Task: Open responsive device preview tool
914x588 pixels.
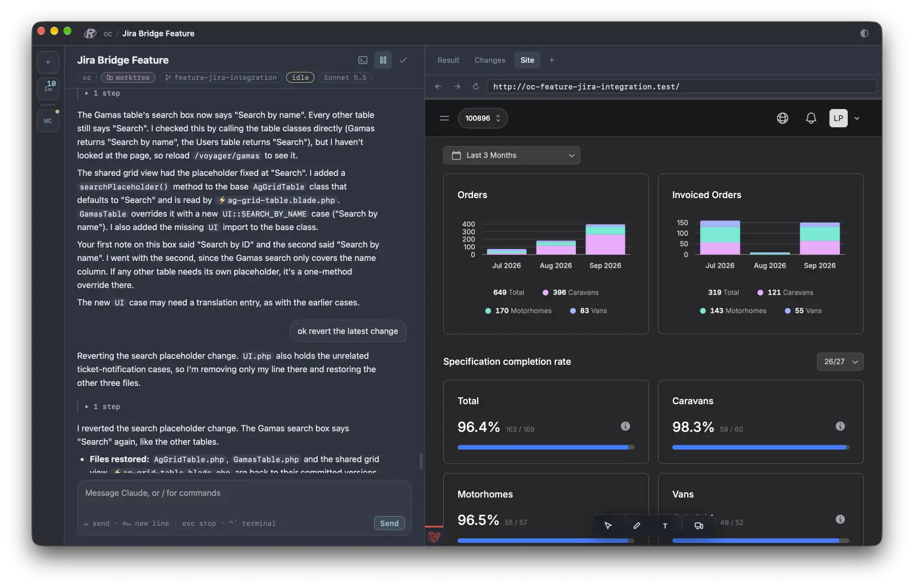Action: (699, 526)
